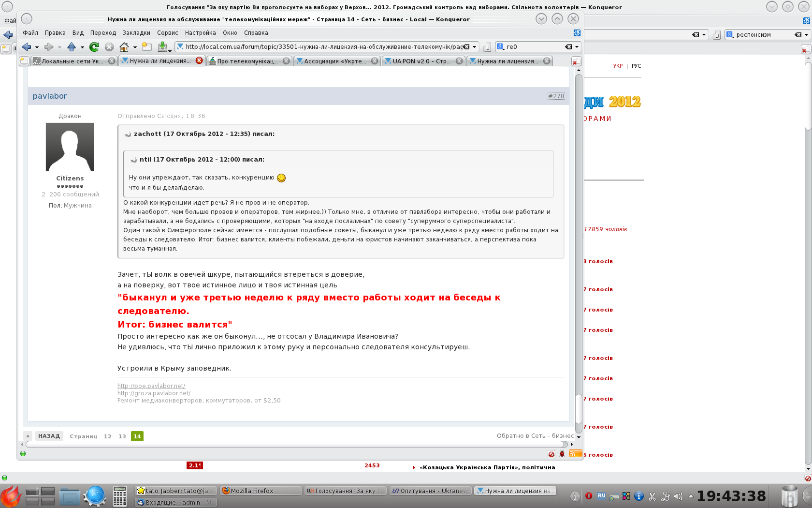Click the new tab button left of tabs

click(x=24, y=61)
